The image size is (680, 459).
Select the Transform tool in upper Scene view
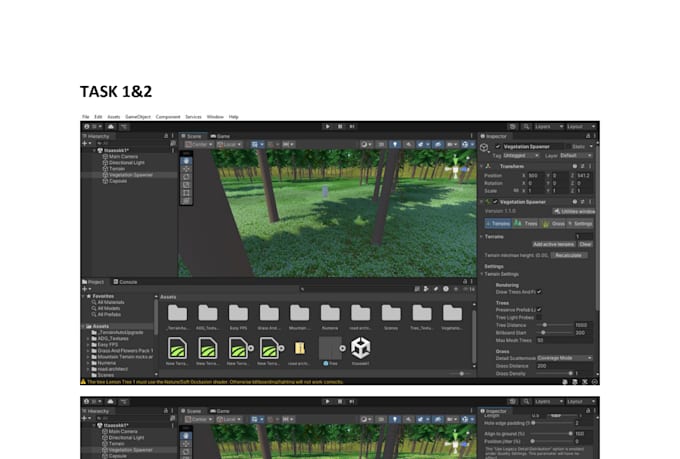[x=186, y=201]
